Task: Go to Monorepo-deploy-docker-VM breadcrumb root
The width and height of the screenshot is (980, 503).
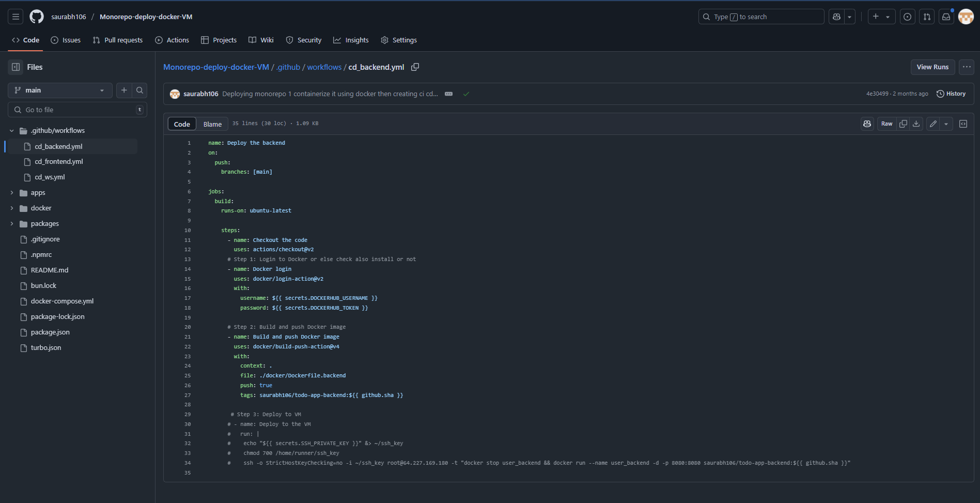Action: click(216, 67)
